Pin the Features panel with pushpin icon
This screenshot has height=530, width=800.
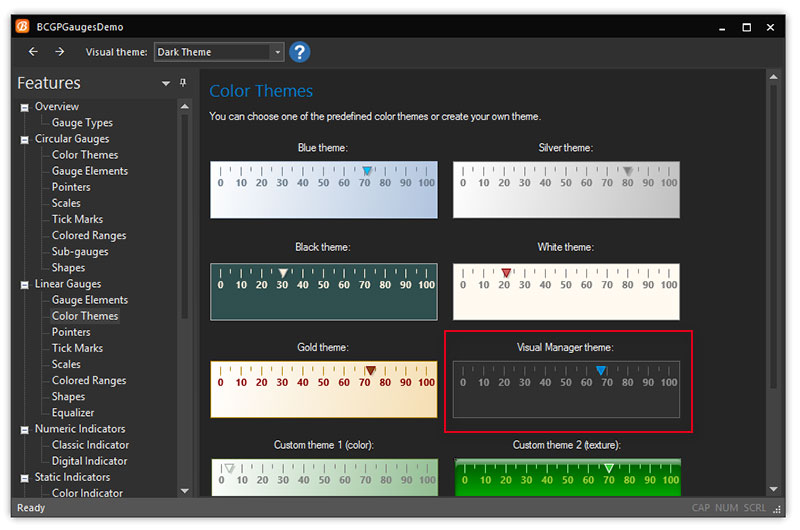coord(183,83)
